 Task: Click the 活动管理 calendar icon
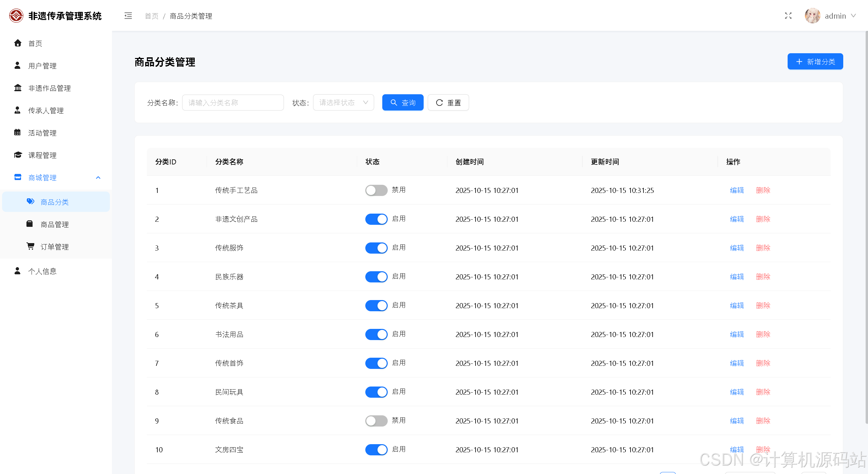18,133
